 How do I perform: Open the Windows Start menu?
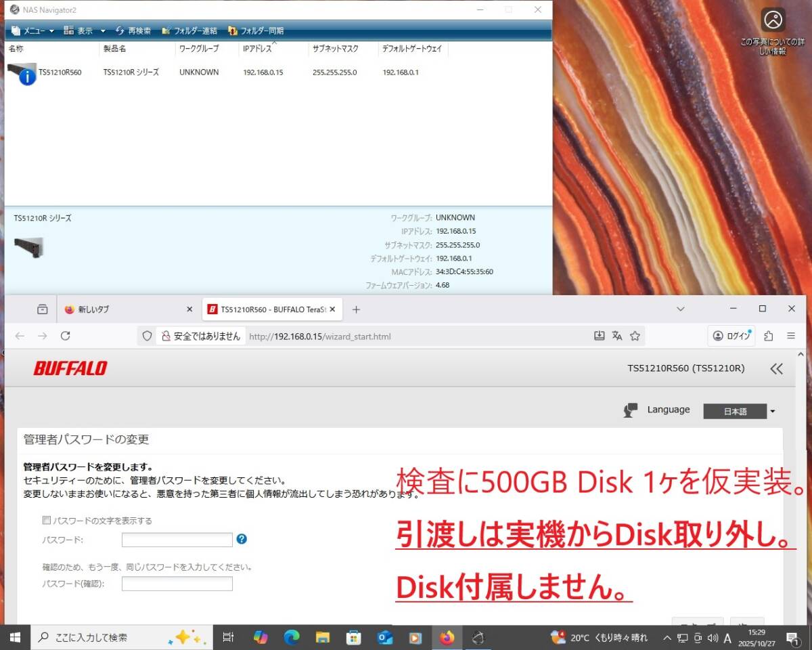click(x=15, y=637)
